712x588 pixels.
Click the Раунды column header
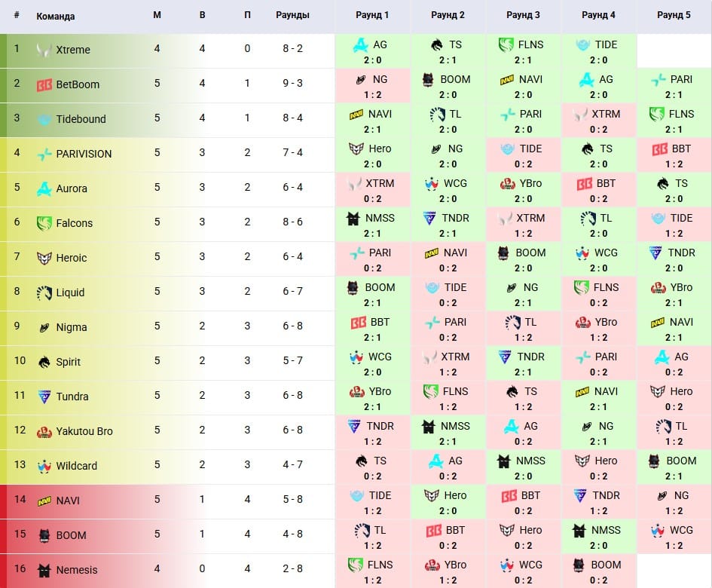pyautogui.click(x=292, y=15)
